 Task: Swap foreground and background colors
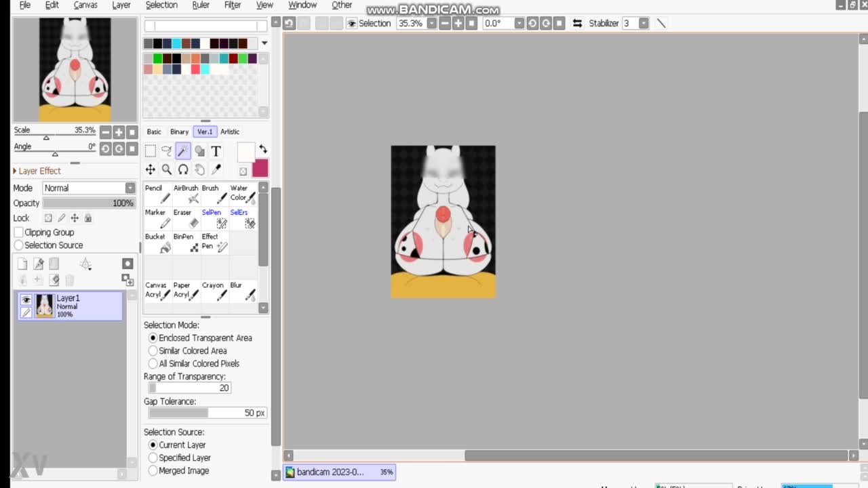(263, 149)
